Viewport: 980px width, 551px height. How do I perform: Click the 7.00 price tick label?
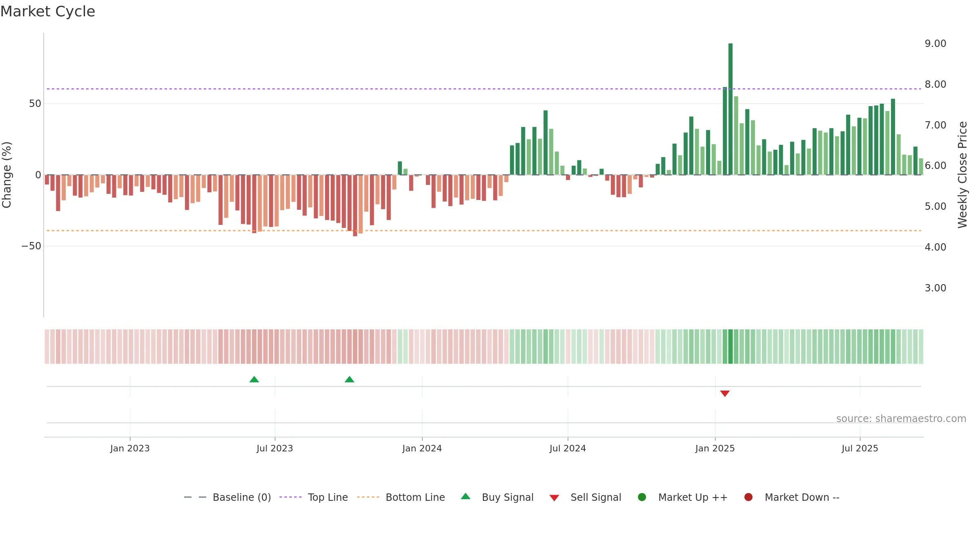coord(935,125)
